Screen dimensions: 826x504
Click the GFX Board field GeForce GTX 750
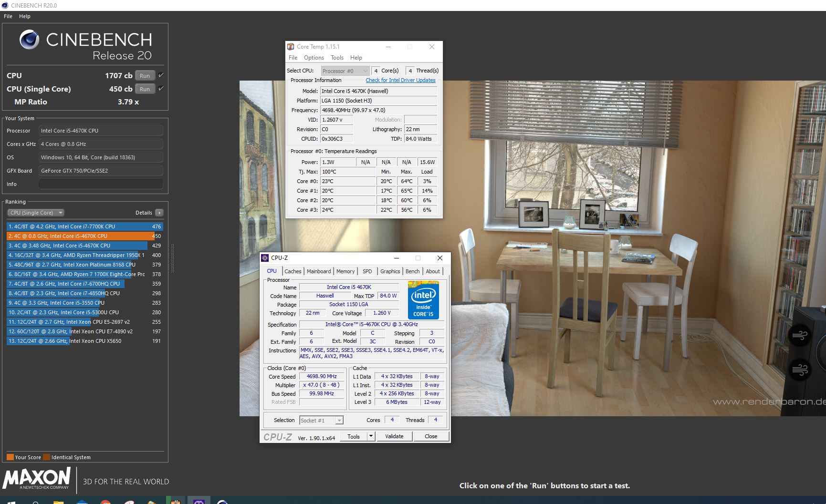point(101,171)
